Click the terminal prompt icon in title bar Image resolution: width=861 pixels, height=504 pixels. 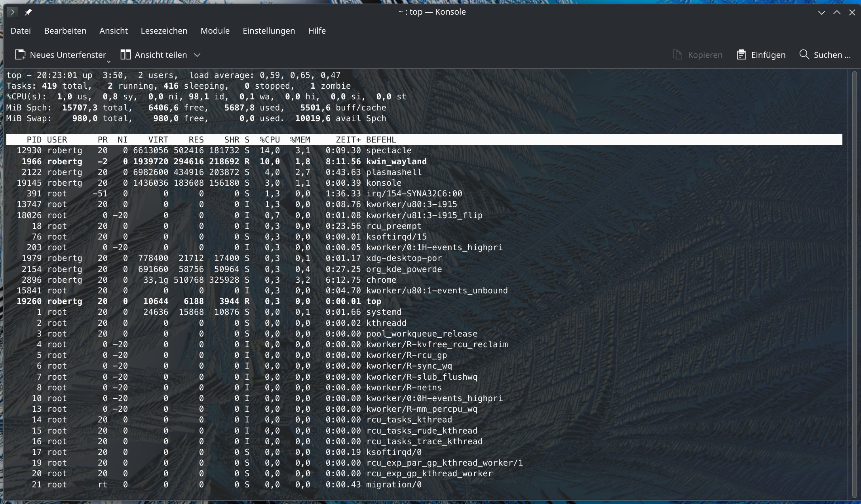click(x=12, y=12)
